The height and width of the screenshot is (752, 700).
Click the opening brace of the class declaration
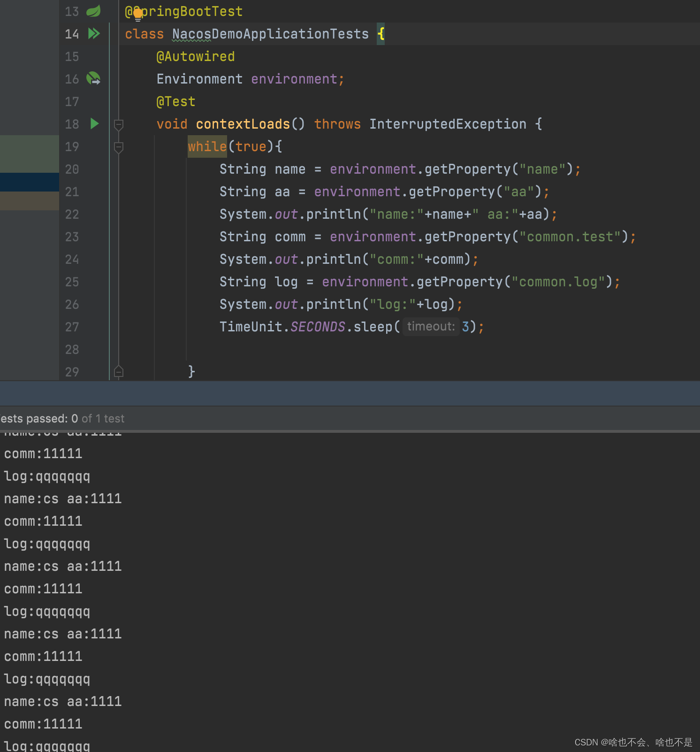[x=380, y=34]
